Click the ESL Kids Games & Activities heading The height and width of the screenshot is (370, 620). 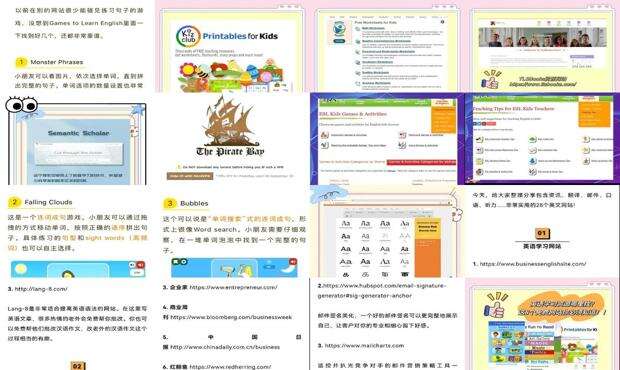point(353,114)
